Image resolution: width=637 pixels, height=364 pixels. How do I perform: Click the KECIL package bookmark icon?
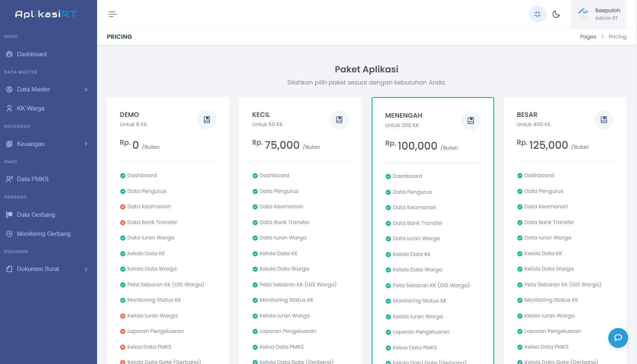(339, 120)
